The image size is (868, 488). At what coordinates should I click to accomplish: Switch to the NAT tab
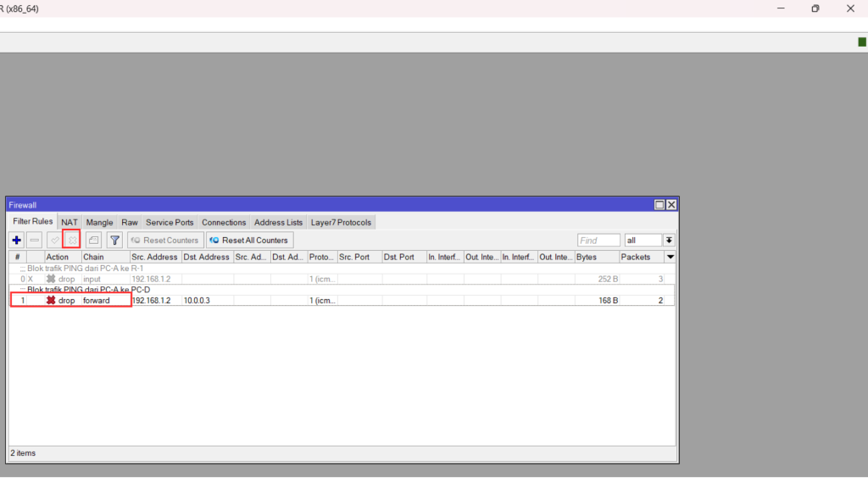tap(70, 223)
